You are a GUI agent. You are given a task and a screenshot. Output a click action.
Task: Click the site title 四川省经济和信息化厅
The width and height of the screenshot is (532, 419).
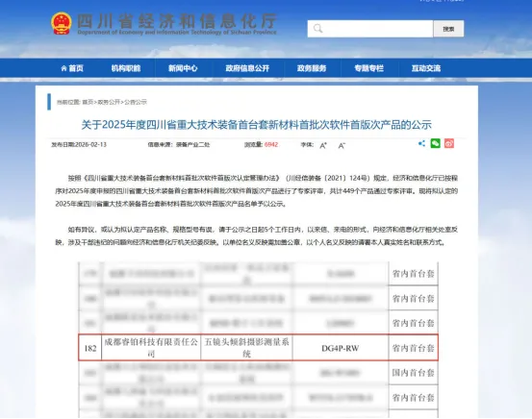[177, 21]
